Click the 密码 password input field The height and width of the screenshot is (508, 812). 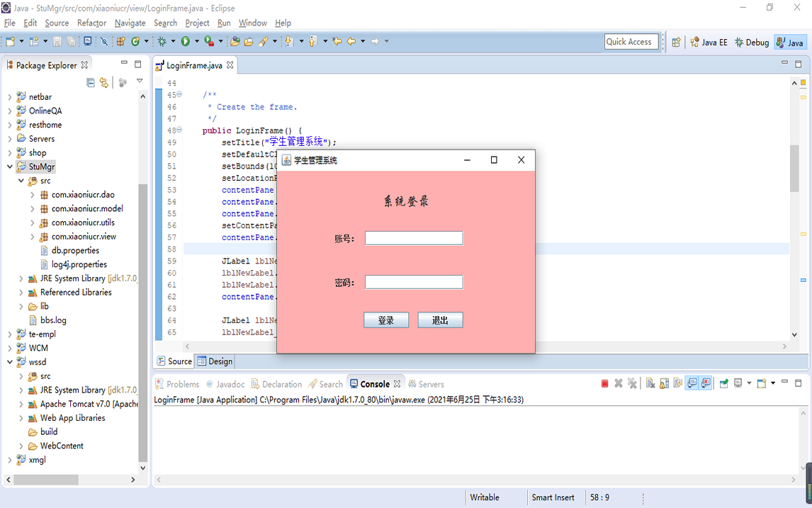pos(414,282)
